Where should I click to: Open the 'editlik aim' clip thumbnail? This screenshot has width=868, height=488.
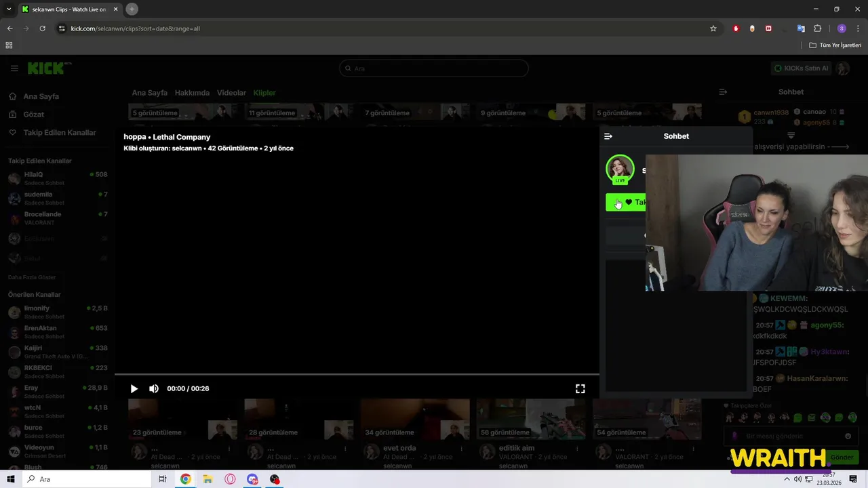[x=531, y=419]
